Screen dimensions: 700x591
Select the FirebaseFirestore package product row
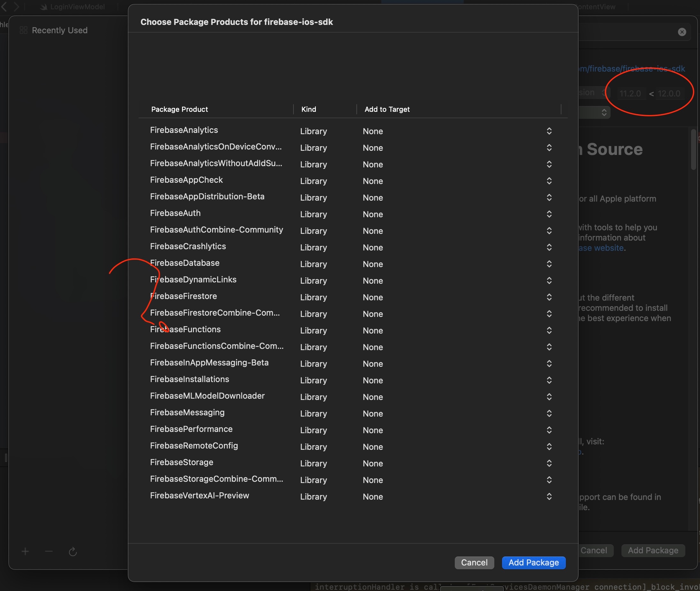353,297
